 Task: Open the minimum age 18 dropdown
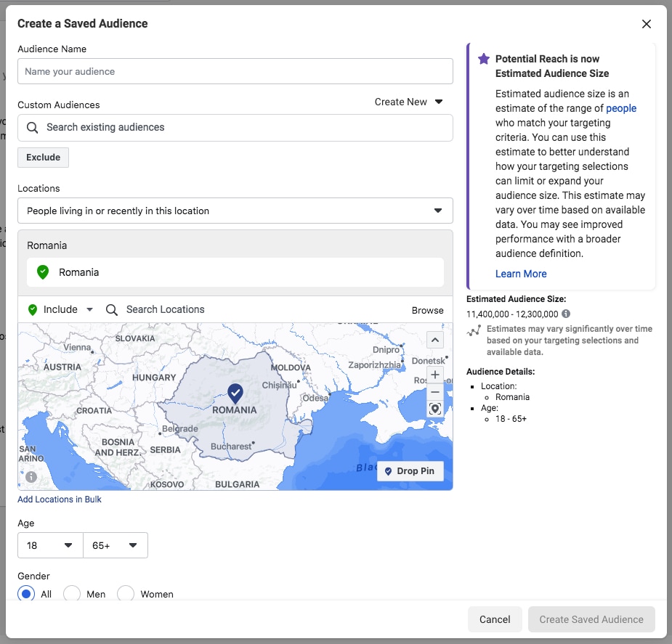point(50,545)
